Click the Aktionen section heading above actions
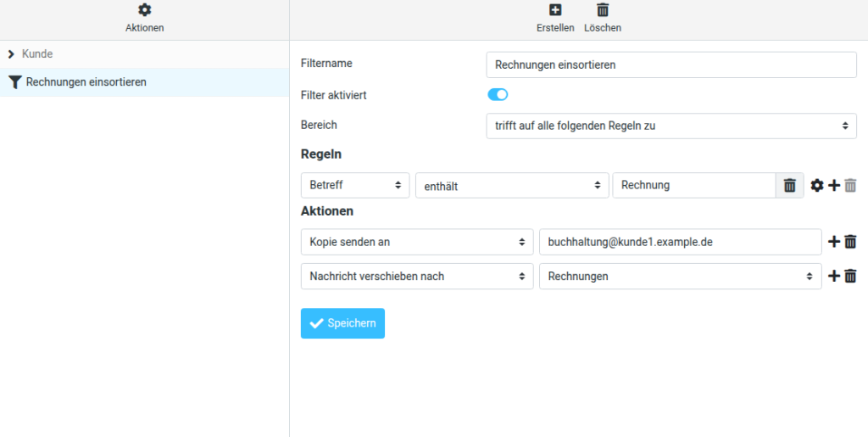Screen dimensions: 868x437 pos(327,211)
